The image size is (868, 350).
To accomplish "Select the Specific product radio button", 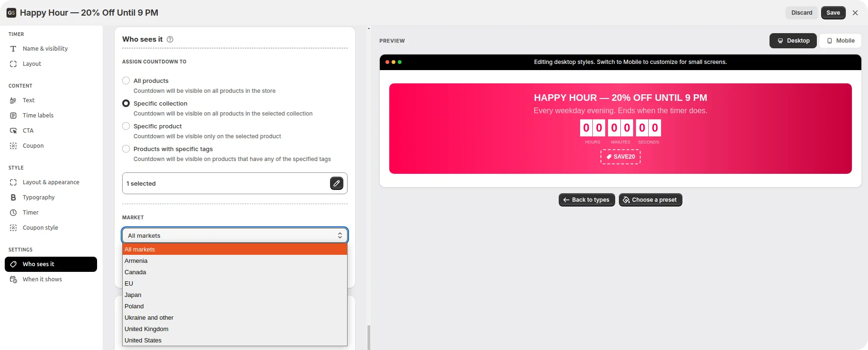I will pyautogui.click(x=126, y=126).
